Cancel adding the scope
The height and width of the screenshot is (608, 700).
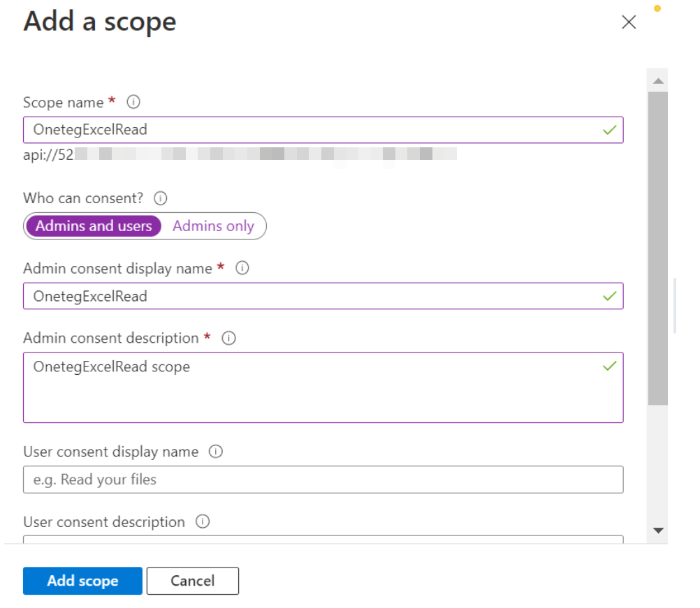(x=193, y=581)
